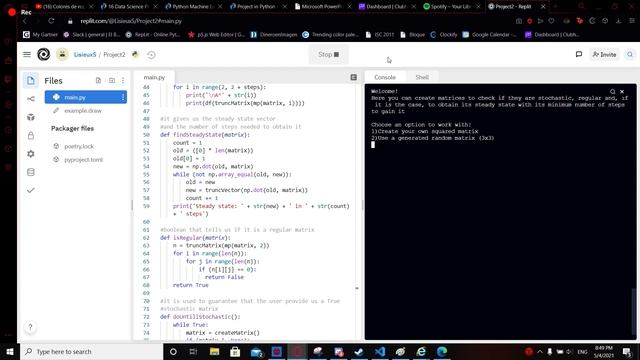Open the search icon in Replit header

click(630, 54)
